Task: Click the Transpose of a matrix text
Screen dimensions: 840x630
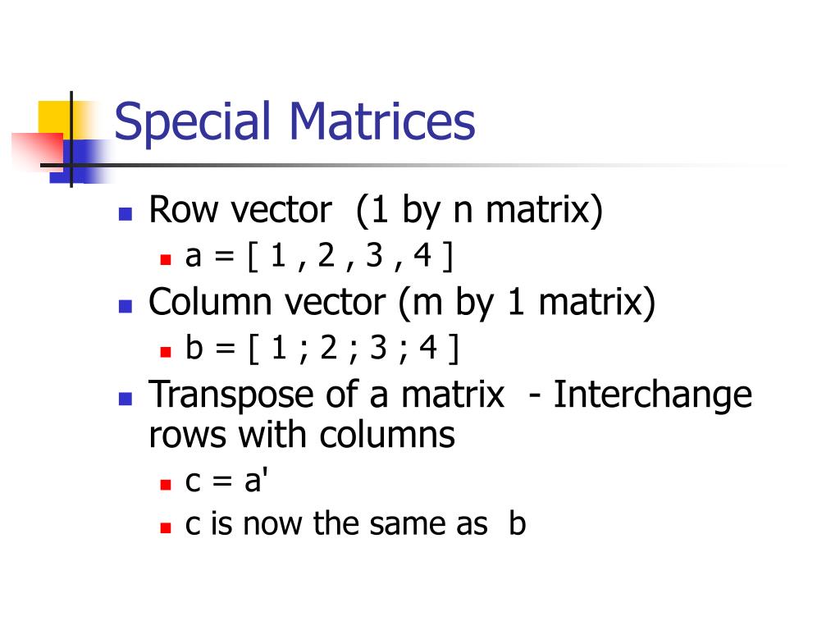Action: point(326,395)
